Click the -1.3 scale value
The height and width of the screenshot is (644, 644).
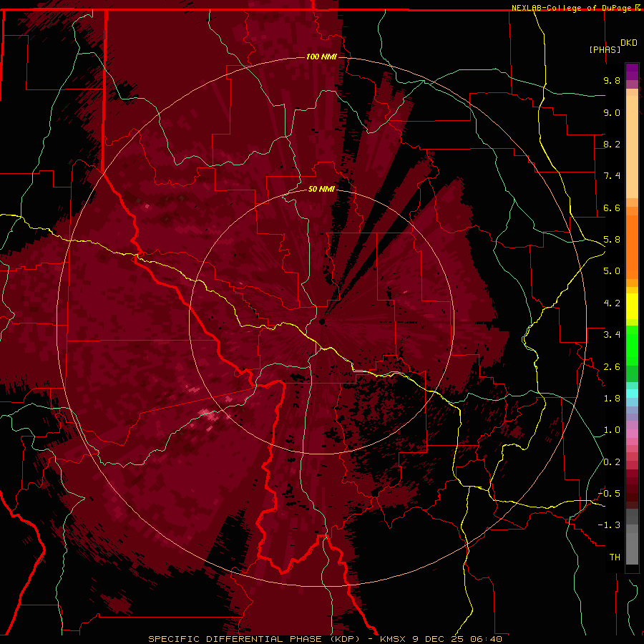click(609, 525)
